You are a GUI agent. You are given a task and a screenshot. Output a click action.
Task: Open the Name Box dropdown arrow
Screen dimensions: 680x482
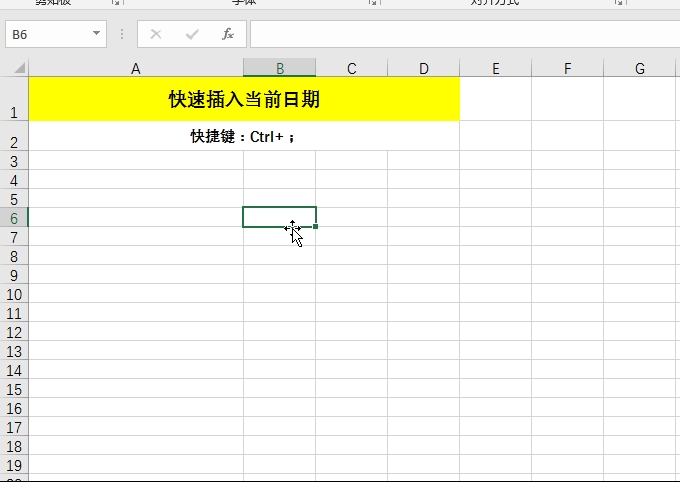(97, 34)
